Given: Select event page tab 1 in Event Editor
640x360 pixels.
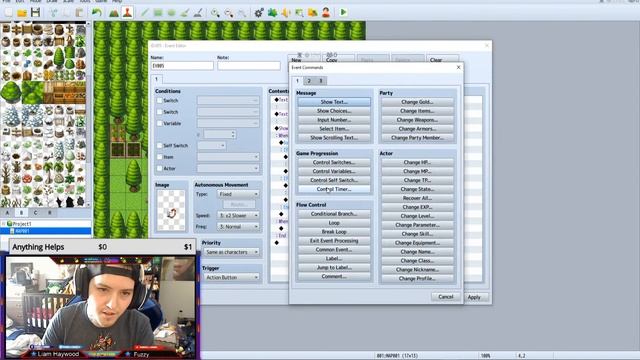Looking at the screenshot, I should pos(156,79).
